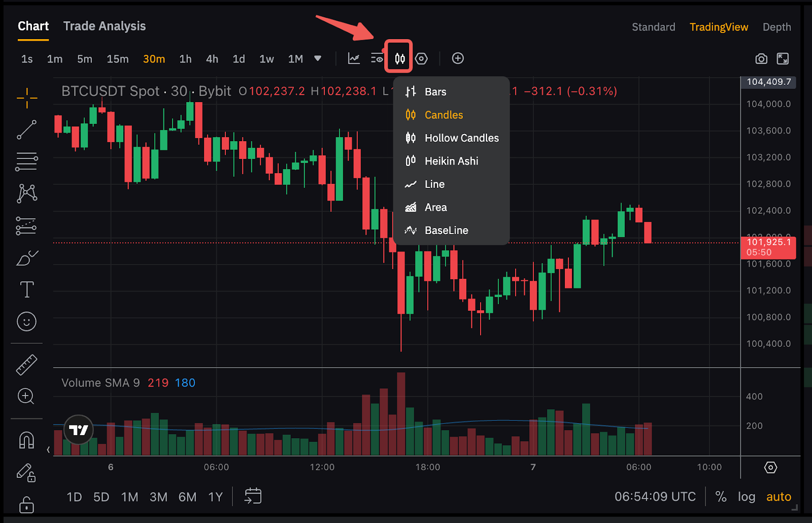Viewport: 812px width, 523px height.
Task: Toggle auto scale for price axis
Action: tap(779, 497)
